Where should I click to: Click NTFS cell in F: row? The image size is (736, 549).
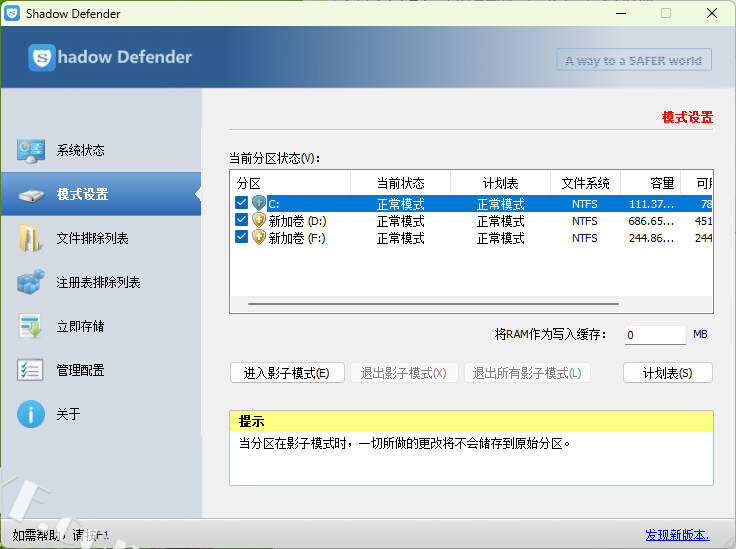[585, 238]
